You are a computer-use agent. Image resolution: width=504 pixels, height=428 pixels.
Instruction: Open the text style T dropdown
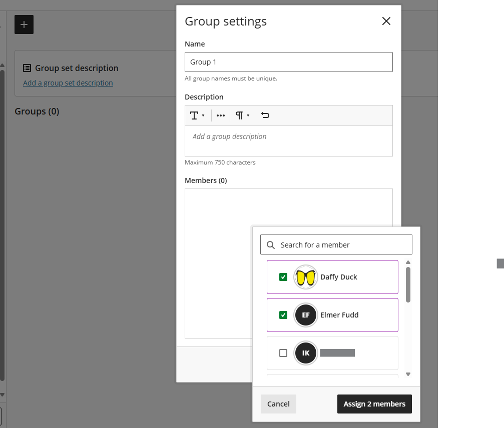click(x=197, y=115)
